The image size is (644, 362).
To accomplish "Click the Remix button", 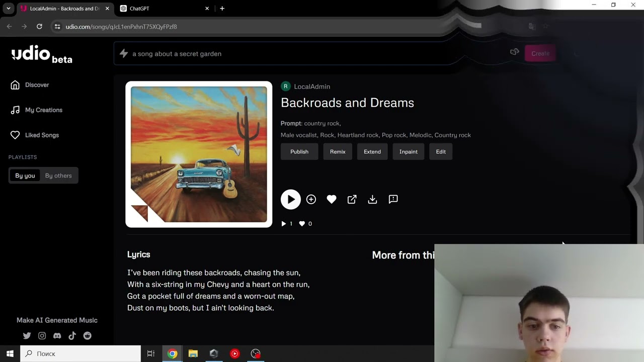I will (x=338, y=151).
